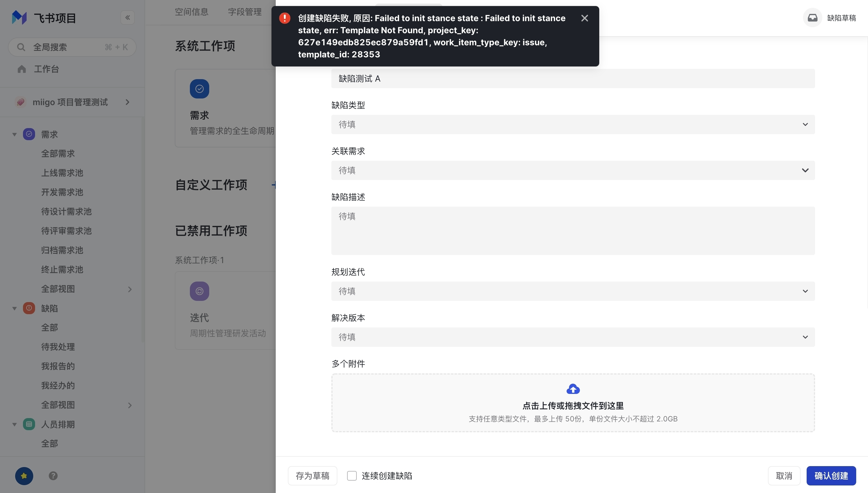The height and width of the screenshot is (493, 868).
Task: Collapse the 需求 tree section
Action: pos(15,134)
